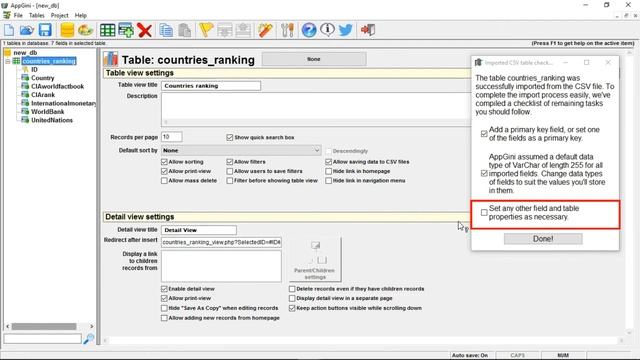Viewport: 640px width, 360px height.
Task: Click the first grayed-out move toolbar icon
Action: (x=224, y=30)
